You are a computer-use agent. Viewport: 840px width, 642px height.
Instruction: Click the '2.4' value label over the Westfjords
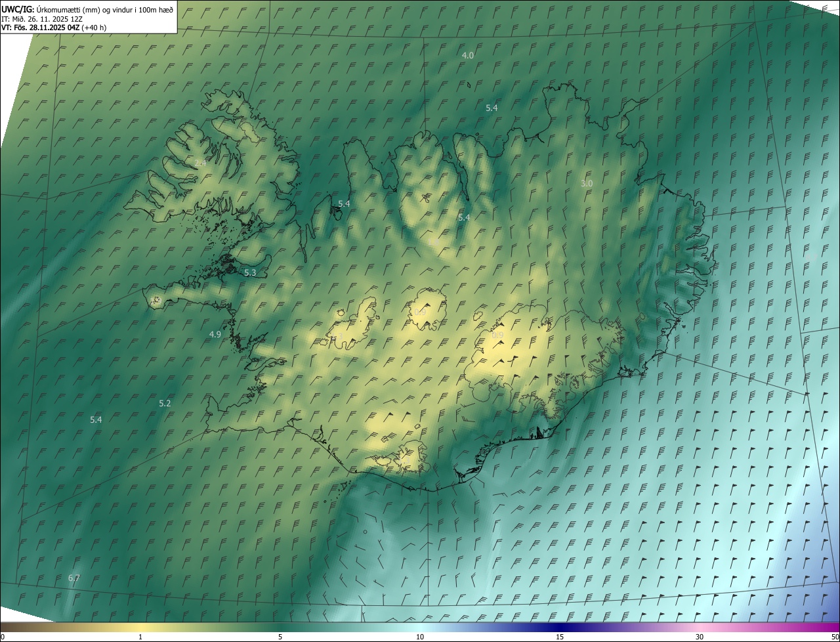click(x=200, y=163)
